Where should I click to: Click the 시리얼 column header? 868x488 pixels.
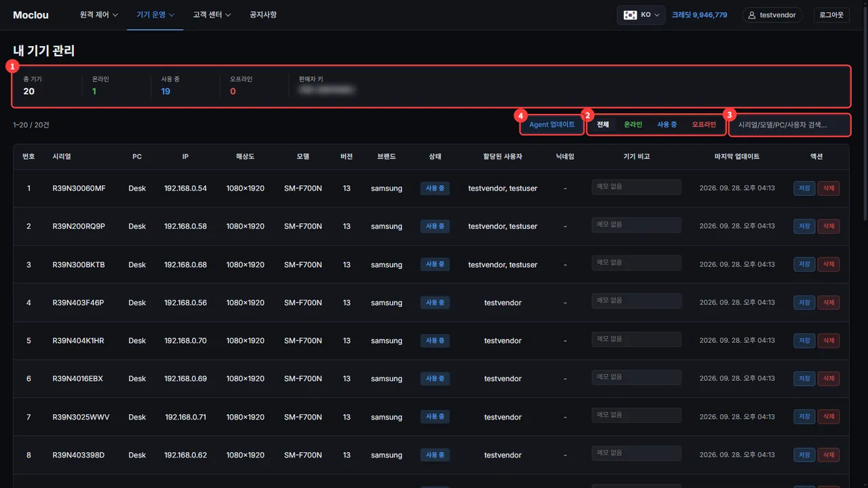(62, 157)
